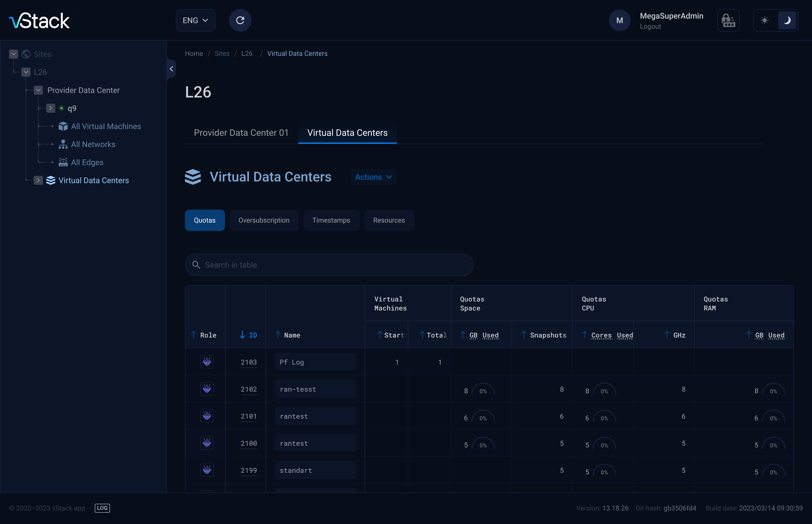
Task: Open the ENG language dropdown
Action: coord(195,20)
